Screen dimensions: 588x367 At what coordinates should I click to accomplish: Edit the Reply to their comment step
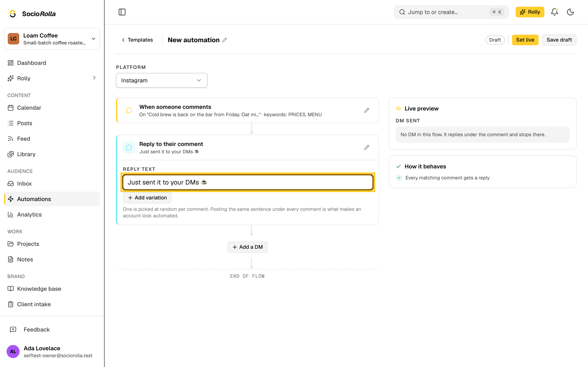click(x=367, y=148)
